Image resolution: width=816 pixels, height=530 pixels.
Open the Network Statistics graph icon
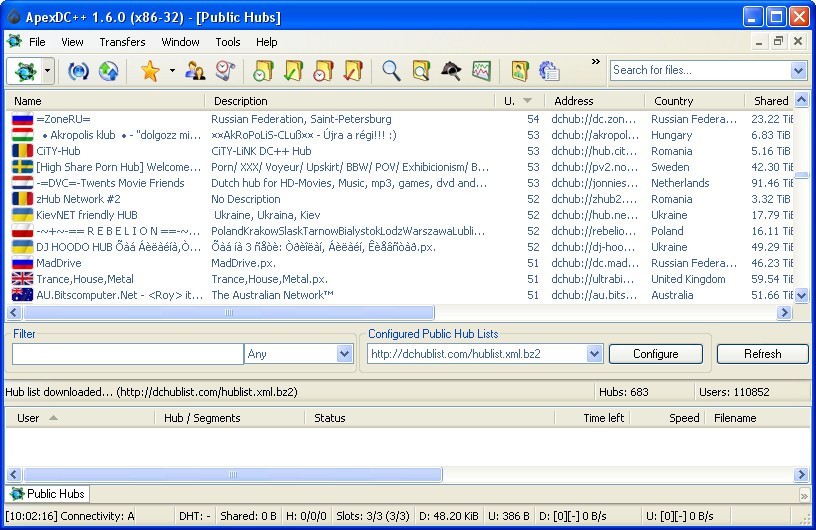481,71
